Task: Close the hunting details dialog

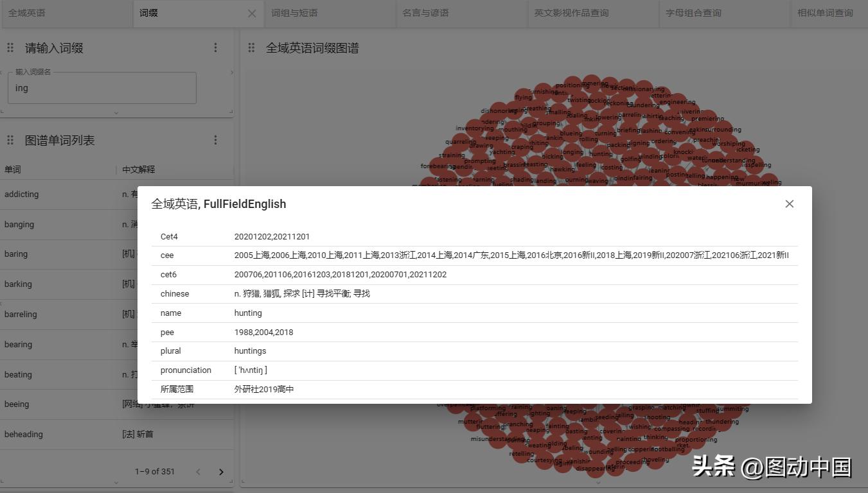Action: point(789,203)
